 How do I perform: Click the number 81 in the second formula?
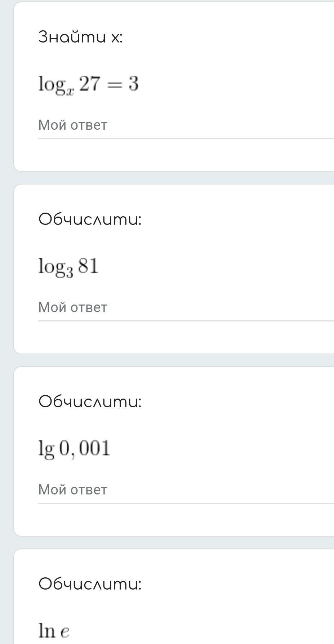[88, 266]
